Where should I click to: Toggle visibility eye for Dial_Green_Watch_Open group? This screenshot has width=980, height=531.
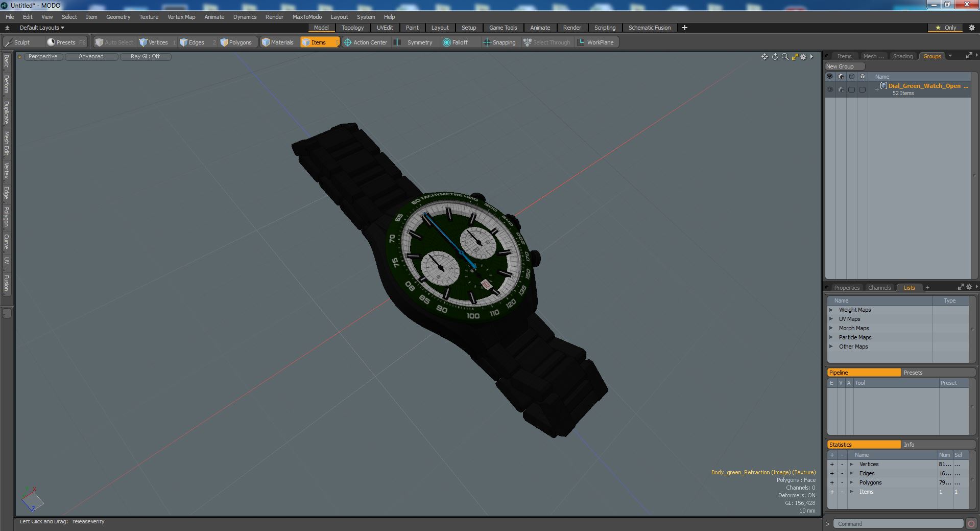click(830, 89)
